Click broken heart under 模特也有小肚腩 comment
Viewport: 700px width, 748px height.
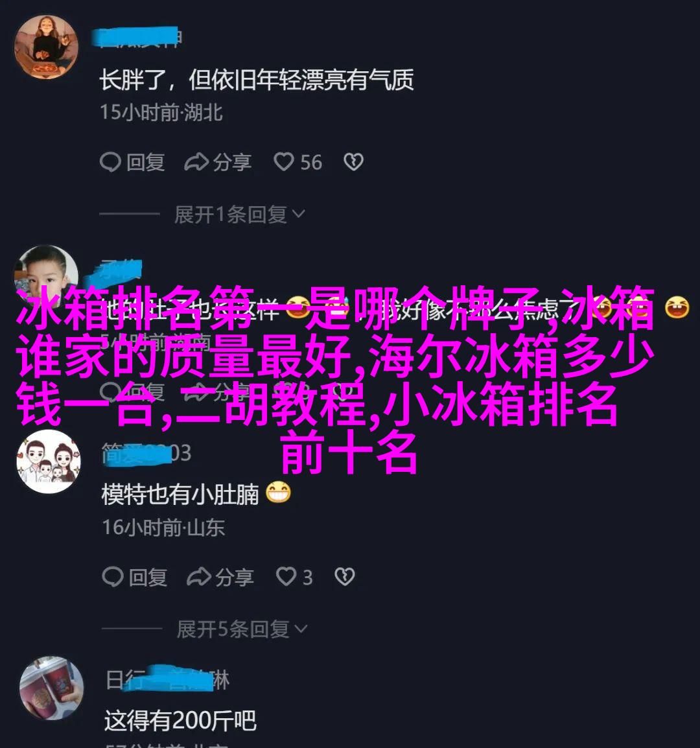[x=345, y=578]
